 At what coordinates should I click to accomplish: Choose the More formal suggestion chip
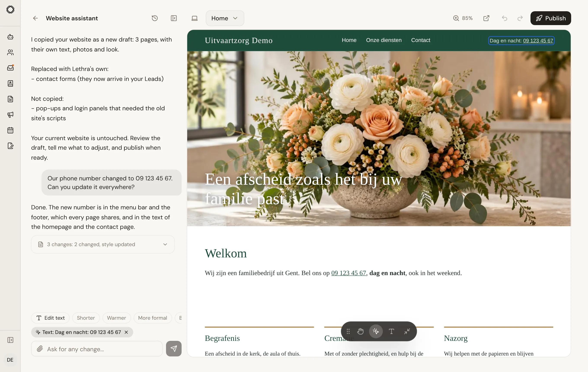point(153,318)
